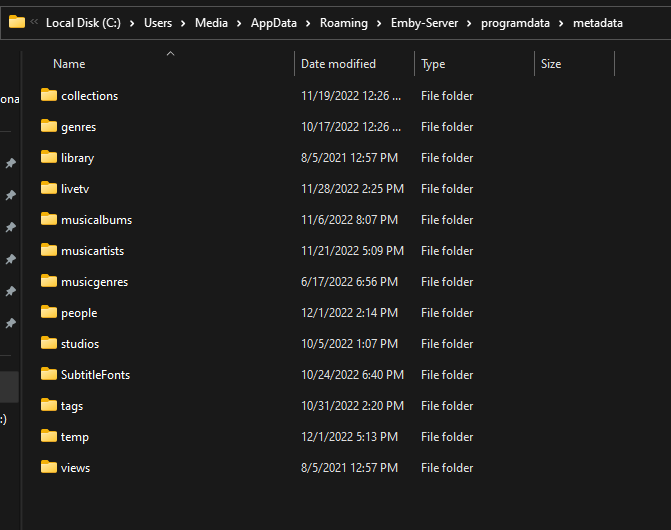Screen dimensions: 671x530
Task: Select the SubtitleFonts folder icon
Action: (49, 375)
